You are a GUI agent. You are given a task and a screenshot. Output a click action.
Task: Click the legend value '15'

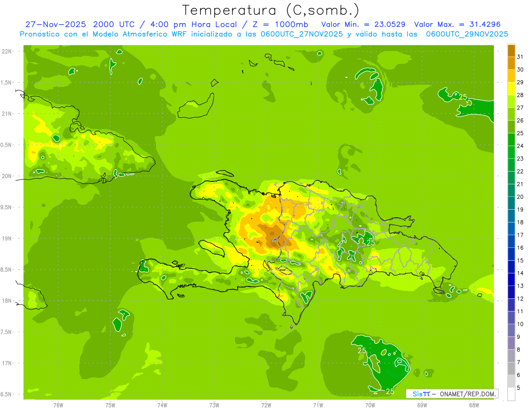(x=520, y=260)
